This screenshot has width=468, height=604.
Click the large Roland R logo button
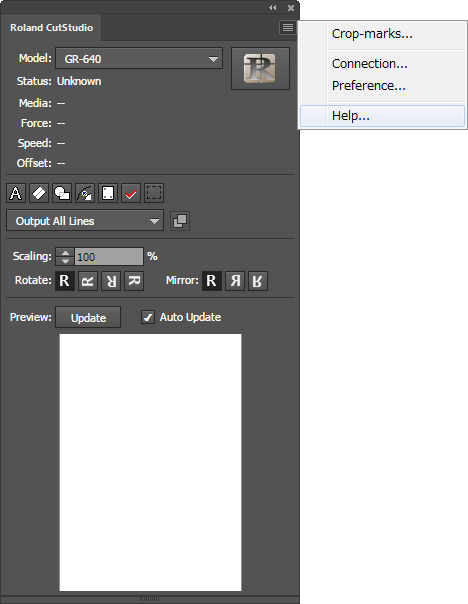point(260,69)
